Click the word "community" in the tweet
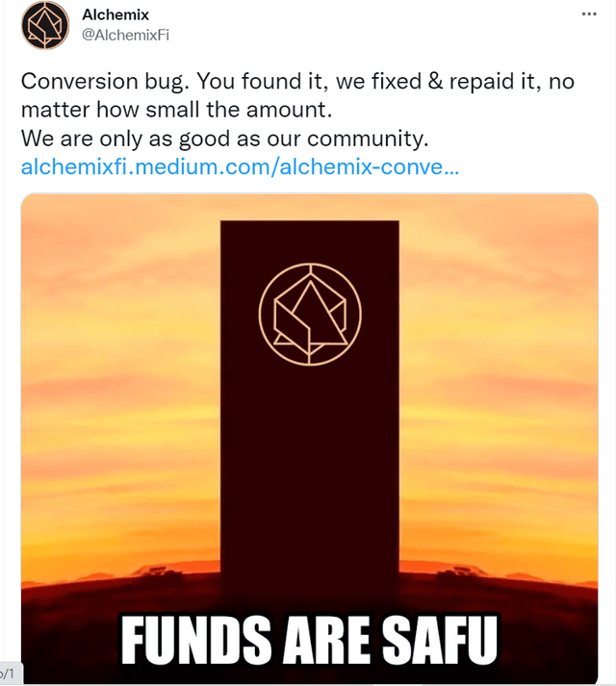The width and height of the screenshot is (616, 686). click(364, 139)
